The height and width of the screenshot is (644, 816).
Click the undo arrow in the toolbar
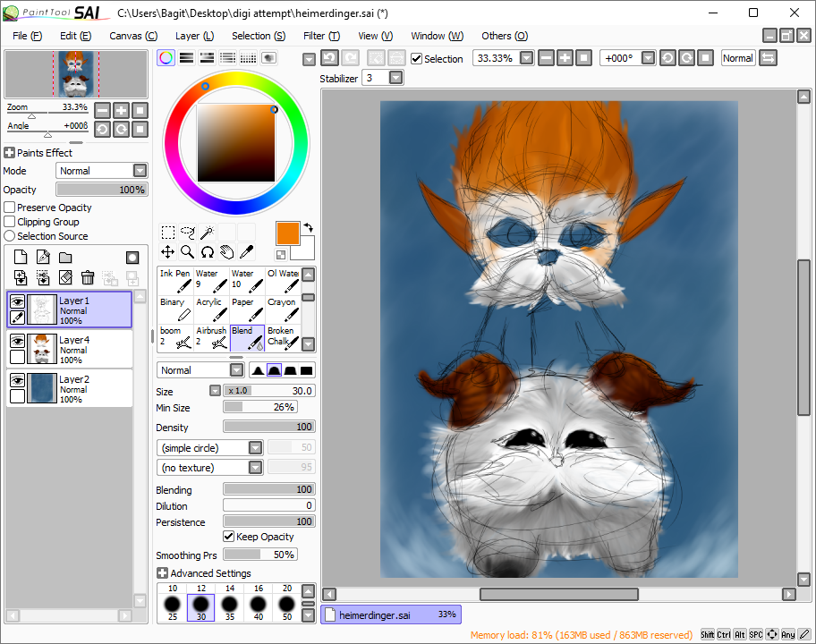(x=329, y=58)
